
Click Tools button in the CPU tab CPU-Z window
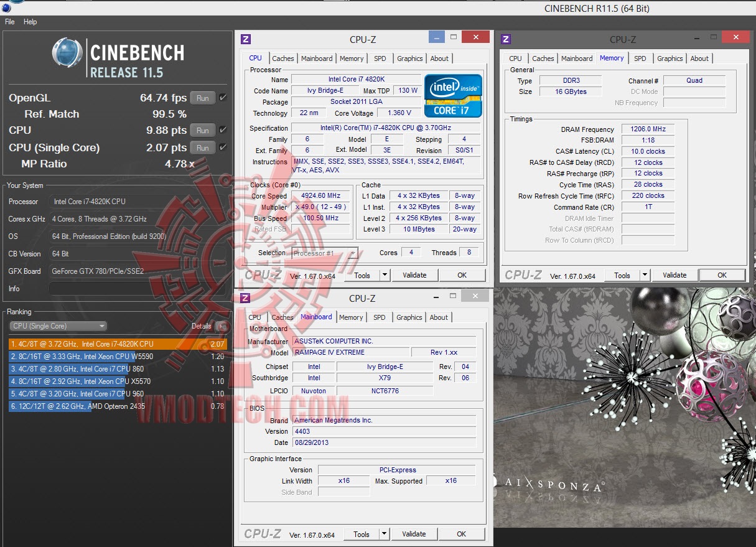point(362,275)
